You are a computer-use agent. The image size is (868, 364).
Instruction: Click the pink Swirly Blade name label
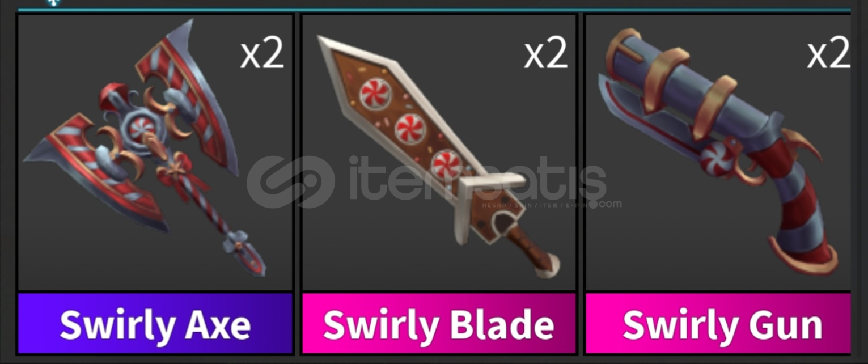[x=438, y=324]
